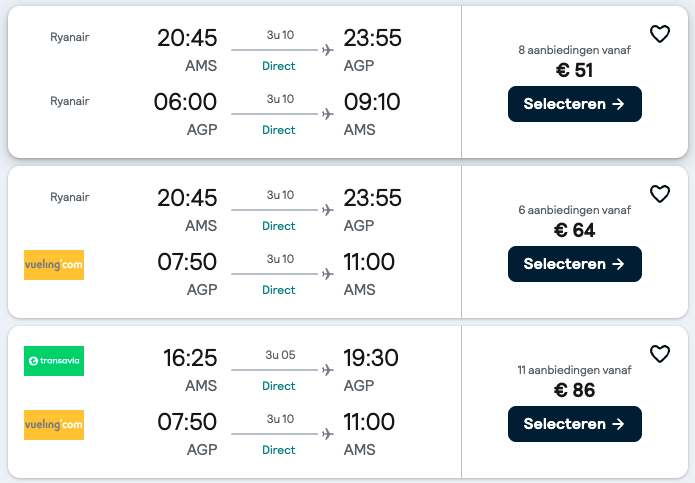695x483 pixels.
Task: Click the 16:25 departure time
Action: click(x=190, y=358)
